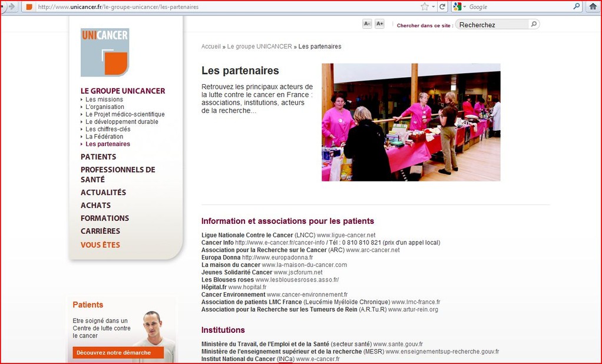The height and width of the screenshot is (364, 602).
Task: Go to Accueil in the breadcrumb
Action: [x=211, y=47]
